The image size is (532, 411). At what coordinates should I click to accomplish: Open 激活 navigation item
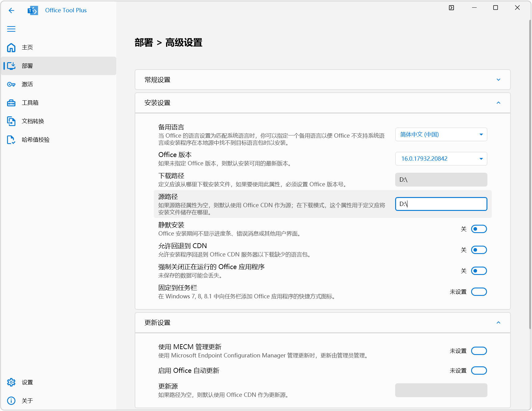(58, 84)
